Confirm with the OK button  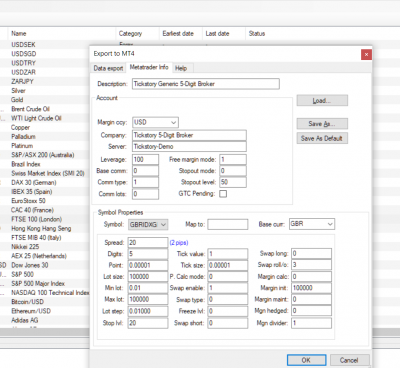306,360
